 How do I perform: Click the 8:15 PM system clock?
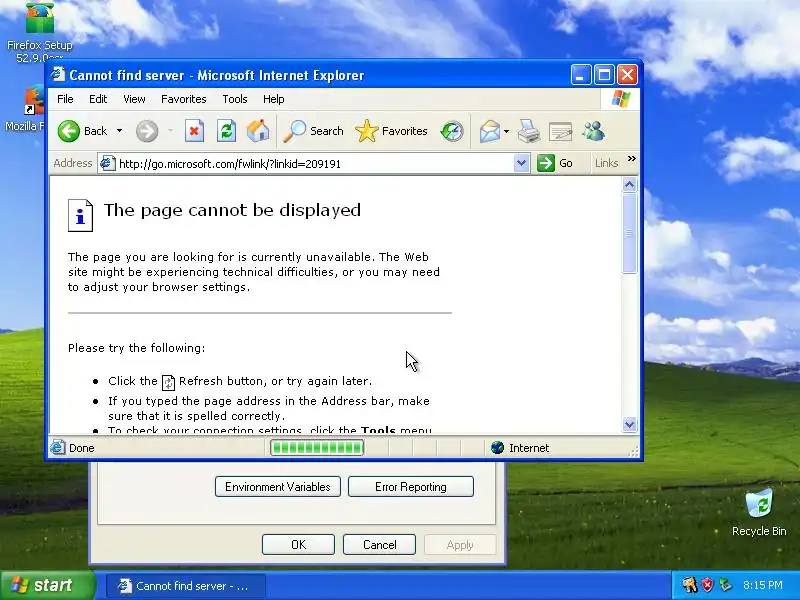[x=763, y=585]
